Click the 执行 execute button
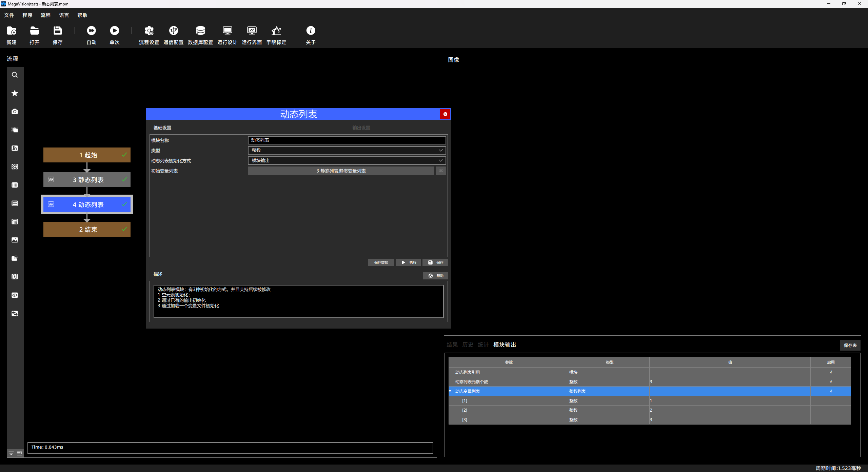 [x=408, y=262]
